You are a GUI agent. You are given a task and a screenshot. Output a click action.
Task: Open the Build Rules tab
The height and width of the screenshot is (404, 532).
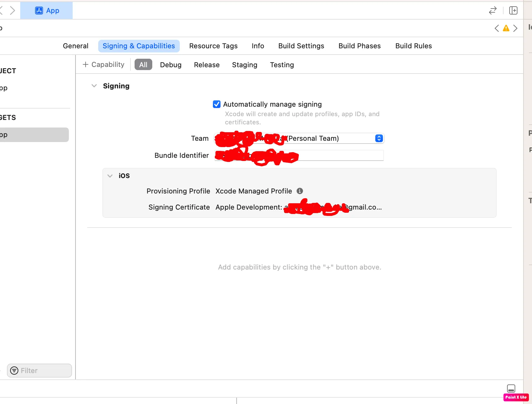(x=414, y=46)
